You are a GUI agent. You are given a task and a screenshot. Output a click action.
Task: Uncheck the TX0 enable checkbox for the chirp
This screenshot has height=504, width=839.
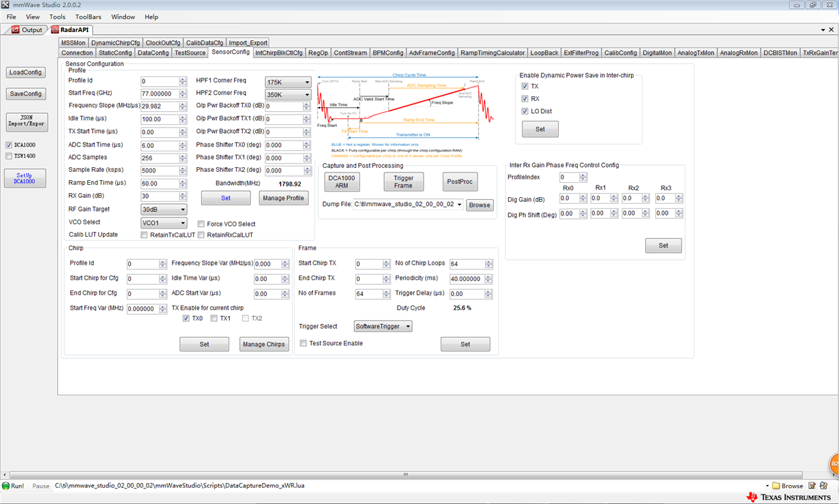pyautogui.click(x=186, y=318)
